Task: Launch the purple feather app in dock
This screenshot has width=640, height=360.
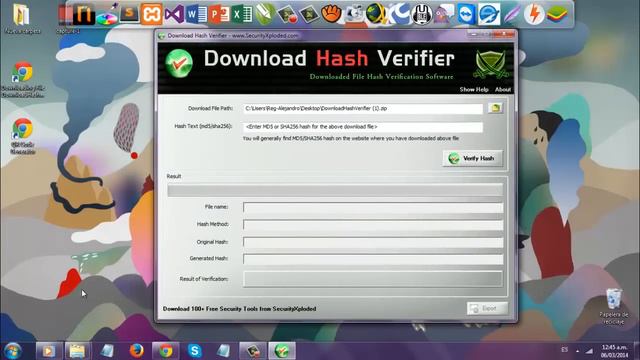Action: [511, 14]
